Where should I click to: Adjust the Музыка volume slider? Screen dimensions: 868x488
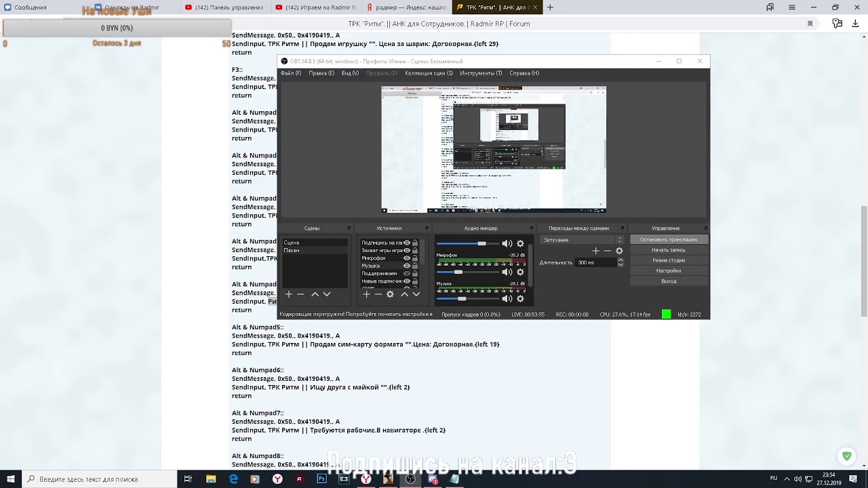(x=467, y=299)
